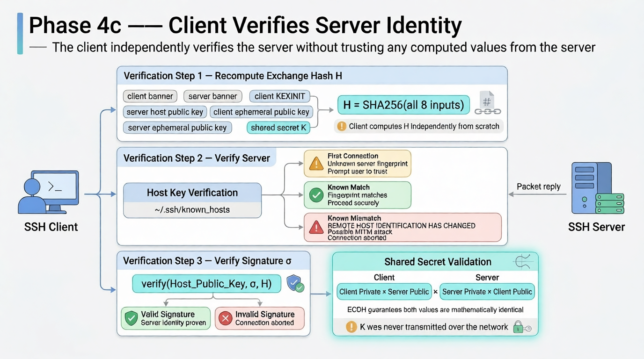Click 'Server identity proven' text
The width and height of the screenshot is (644, 359).
(173, 323)
